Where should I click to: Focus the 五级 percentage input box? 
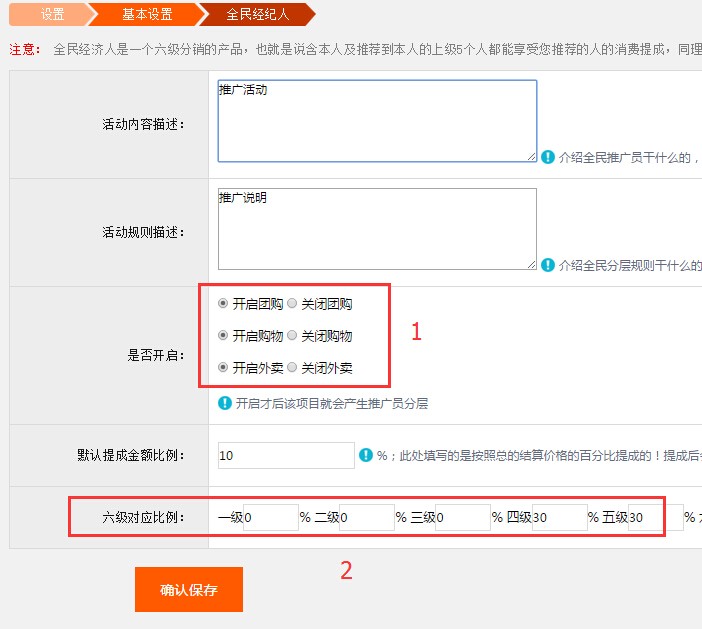click(655, 517)
